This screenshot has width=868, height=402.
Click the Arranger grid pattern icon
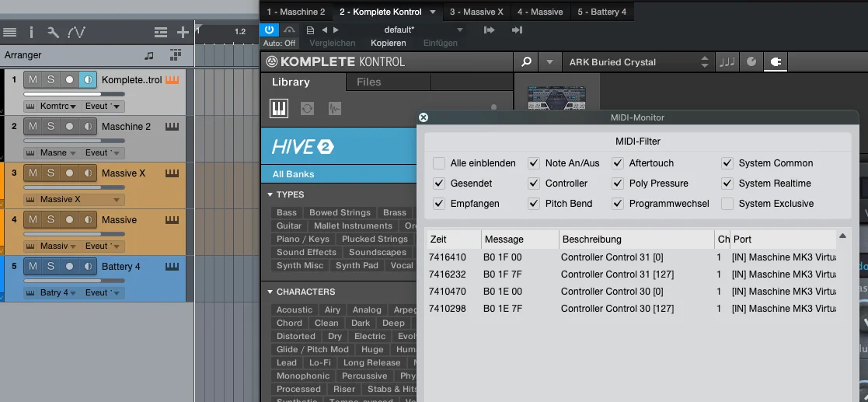(176, 54)
